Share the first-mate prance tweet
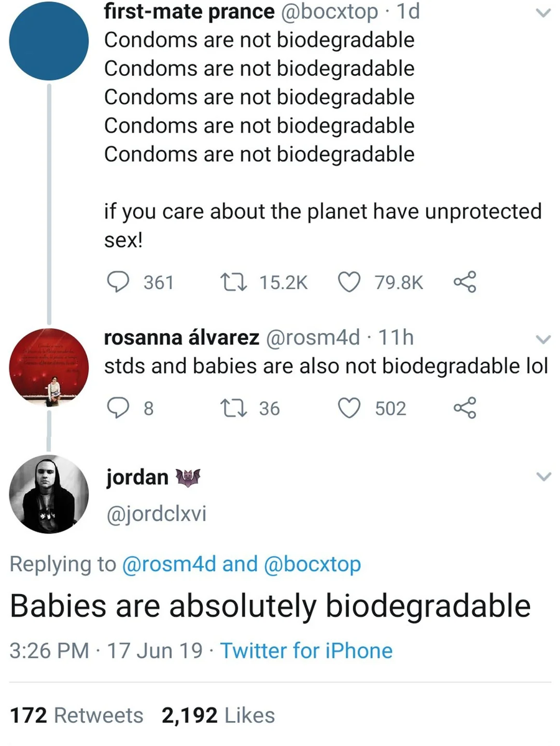Viewport: 560px width, 746px height. click(464, 281)
